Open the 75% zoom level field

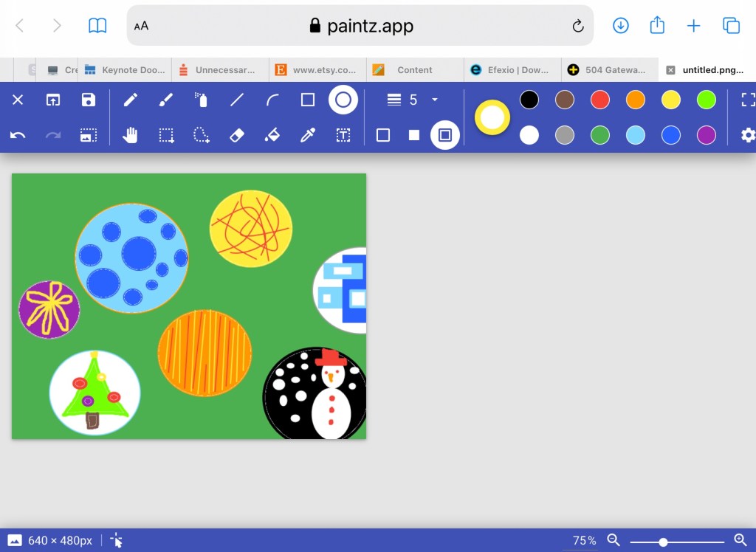584,541
